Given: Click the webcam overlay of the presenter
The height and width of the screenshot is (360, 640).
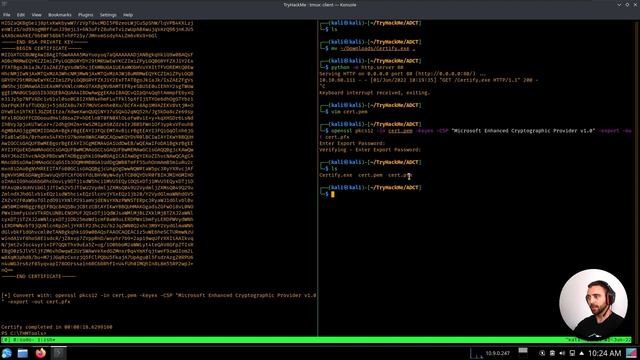Looking at the screenshot, I should (x=593, y=303).
